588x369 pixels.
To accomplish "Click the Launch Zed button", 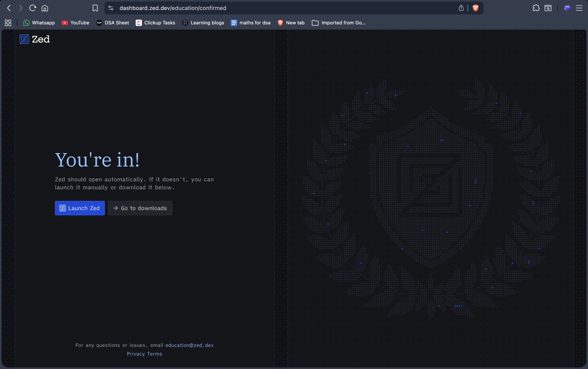I will click(x=80, y=208).
